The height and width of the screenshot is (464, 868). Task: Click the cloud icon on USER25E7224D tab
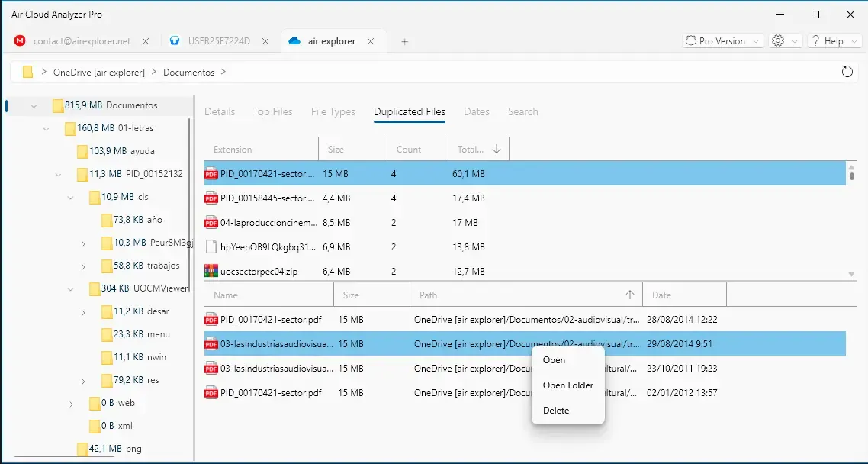click(175, 41)
